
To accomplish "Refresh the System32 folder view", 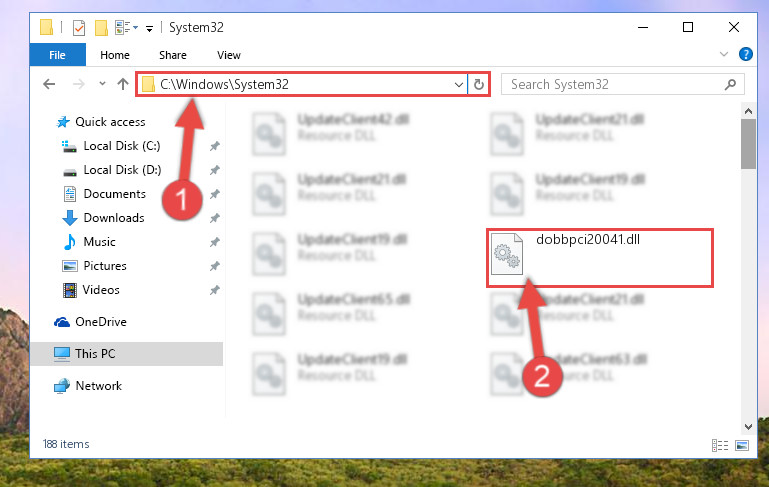I will point(479,84).
